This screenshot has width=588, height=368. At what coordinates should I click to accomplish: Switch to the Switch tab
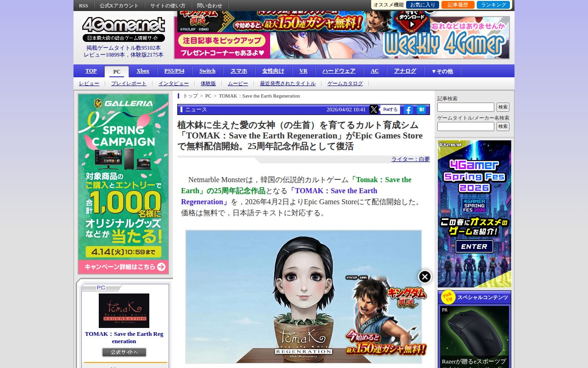coord(207,71)
